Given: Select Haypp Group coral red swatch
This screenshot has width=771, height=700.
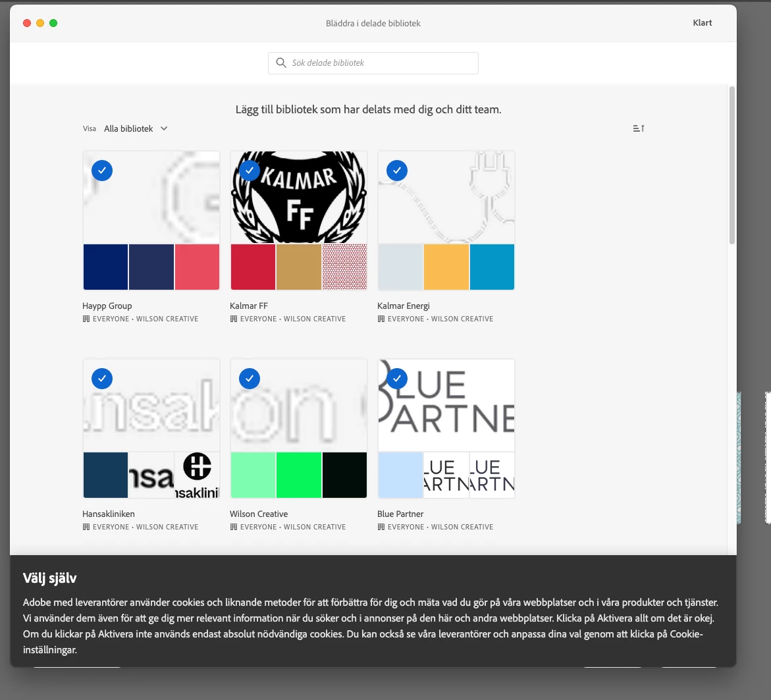Looking at the screenshot, I should [197, 267].
